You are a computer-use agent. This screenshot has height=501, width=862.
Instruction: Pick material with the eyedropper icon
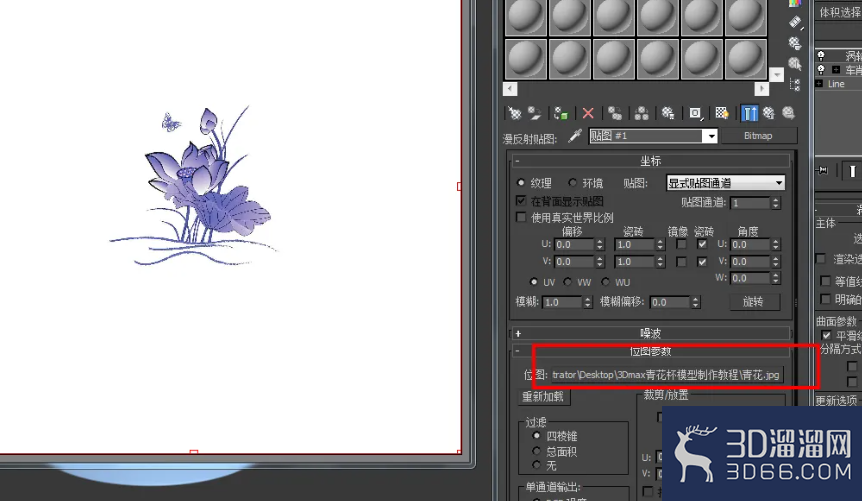575,135
